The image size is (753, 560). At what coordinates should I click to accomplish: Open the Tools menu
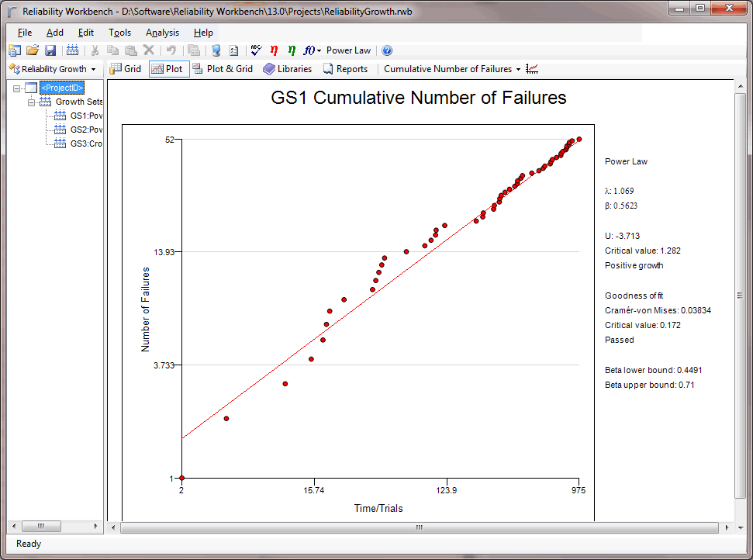(119, 33)
